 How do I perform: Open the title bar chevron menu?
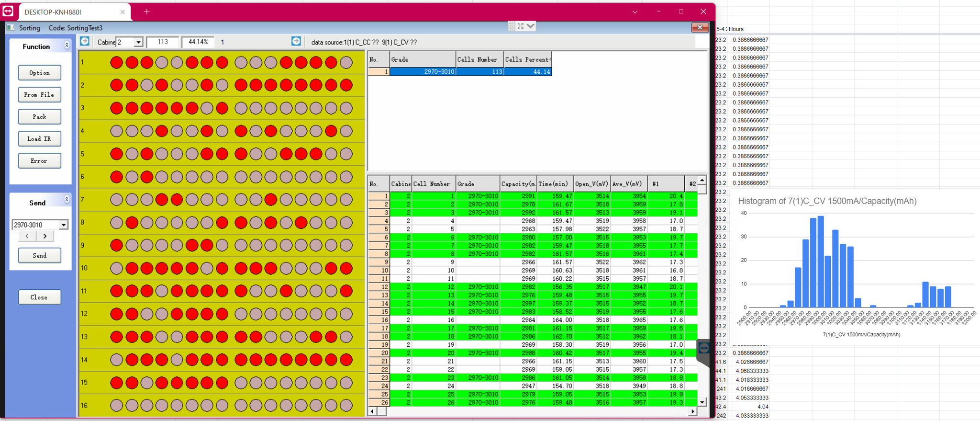tap(635, 12)
